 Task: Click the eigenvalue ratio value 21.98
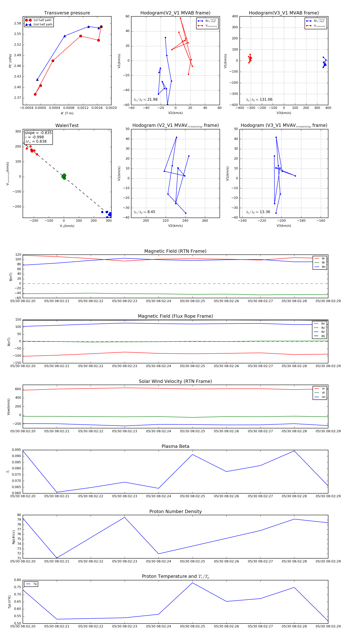click(152, 100)
